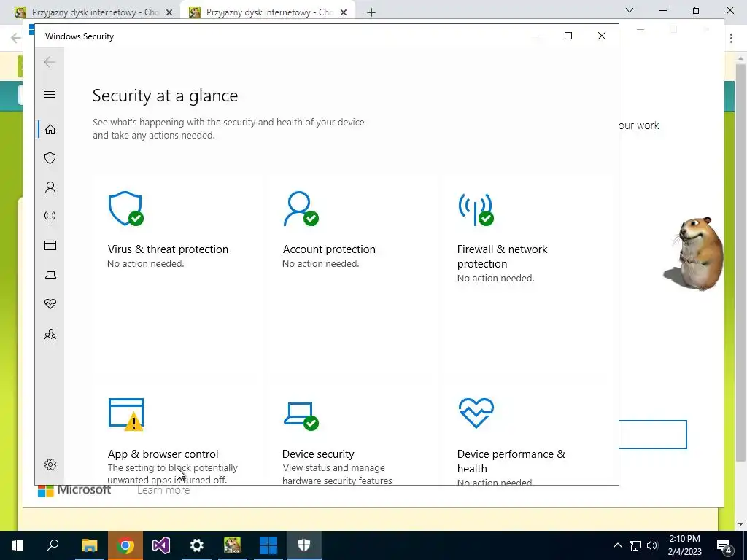The image size is (747, 560).
Task: Open taskbar Search magnifier
Action: [53, 545]
